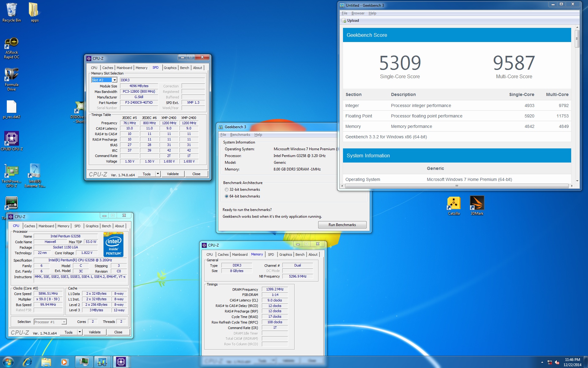The width and height of the screenshot is (588, 368).
Task: Select the Floating Point results row
Action: coord(457,116)
